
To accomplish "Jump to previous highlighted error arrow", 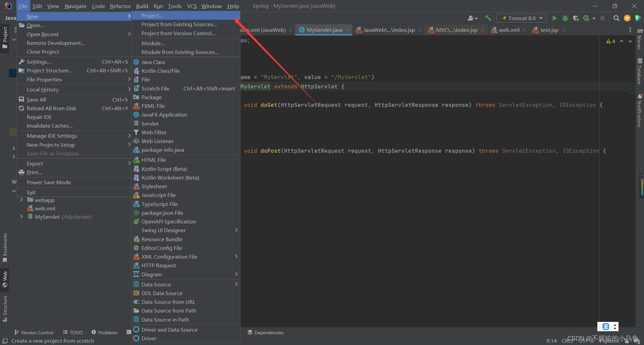I will (622, 41).
